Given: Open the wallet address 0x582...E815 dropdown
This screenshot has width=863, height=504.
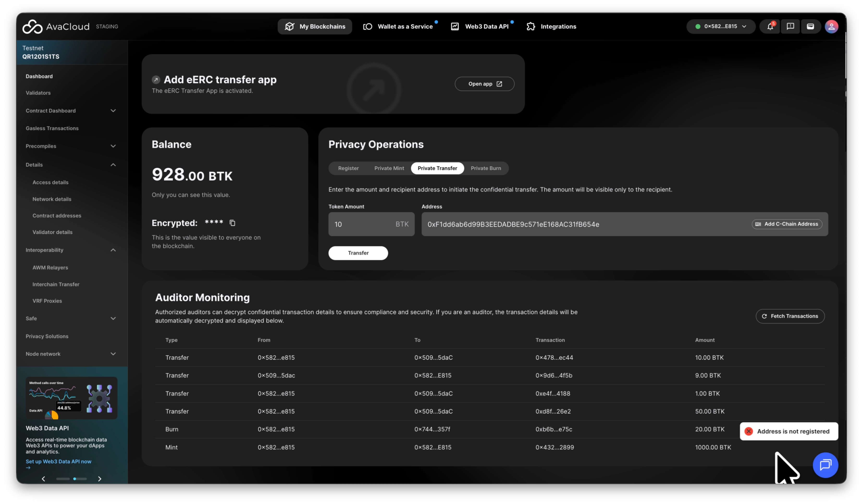Looking at the screenshot, I should coord(721,26).
